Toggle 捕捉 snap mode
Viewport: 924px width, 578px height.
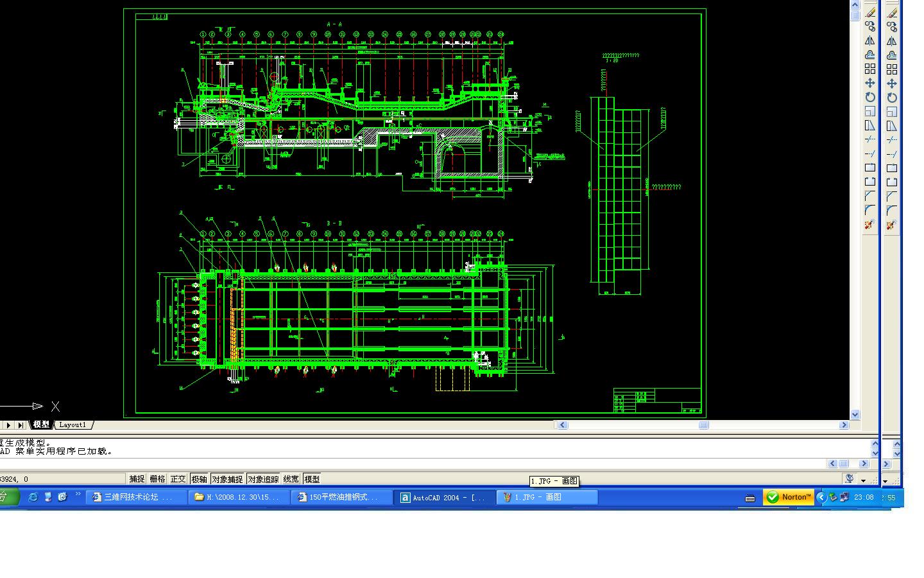tap(137, 479)
